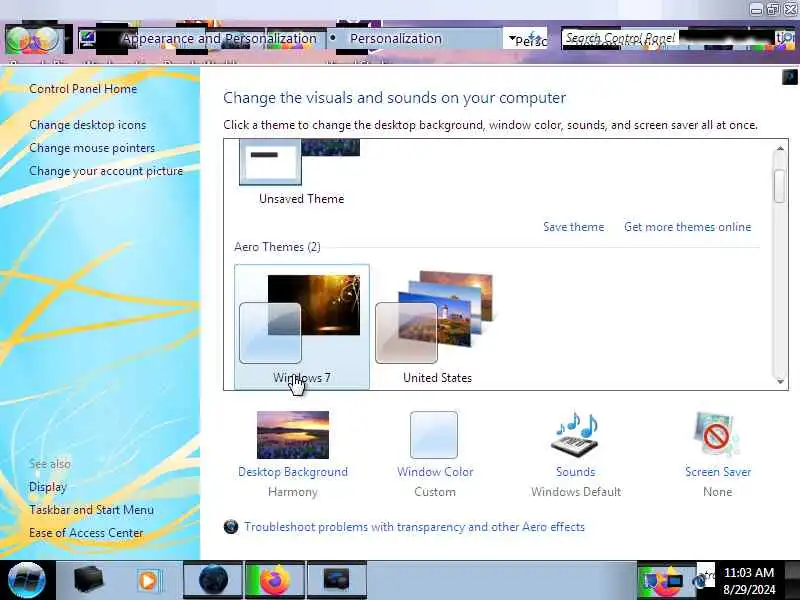
Task: Click the Show desktop button on taskbar
Action: (x=792, y=580)
